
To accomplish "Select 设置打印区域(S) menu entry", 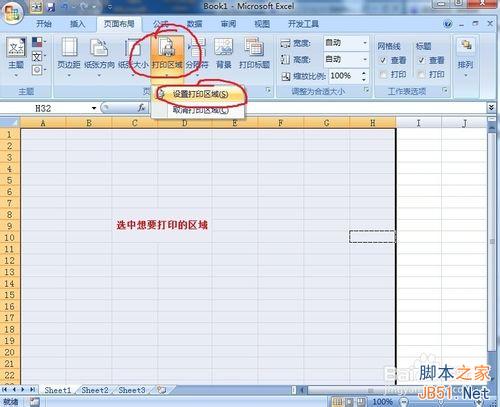I will [199, 94].
